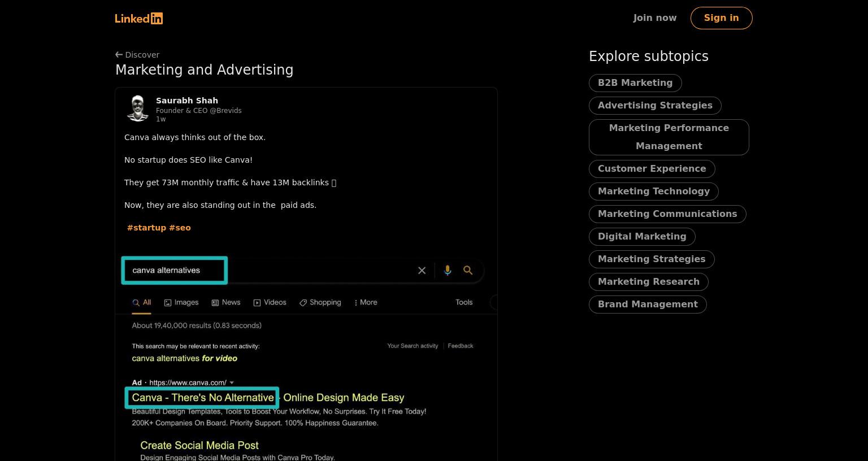Click the canva alternatives search field

175,271
